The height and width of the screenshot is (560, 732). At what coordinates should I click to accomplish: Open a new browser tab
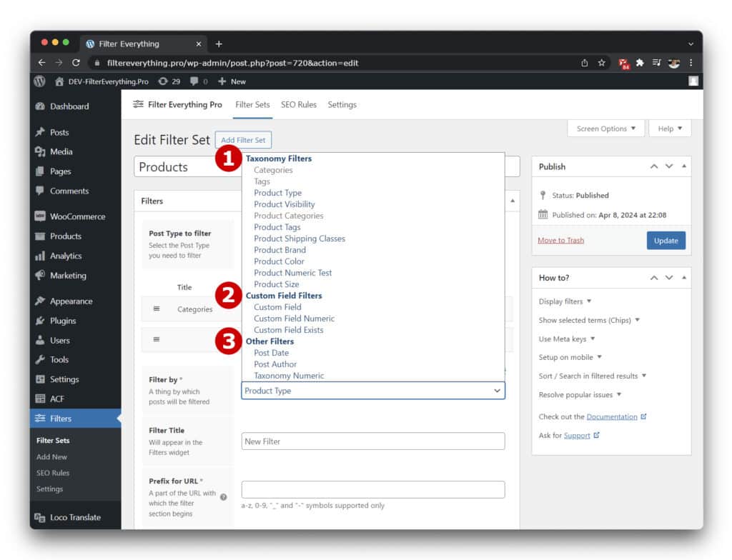tap(219, 44)
